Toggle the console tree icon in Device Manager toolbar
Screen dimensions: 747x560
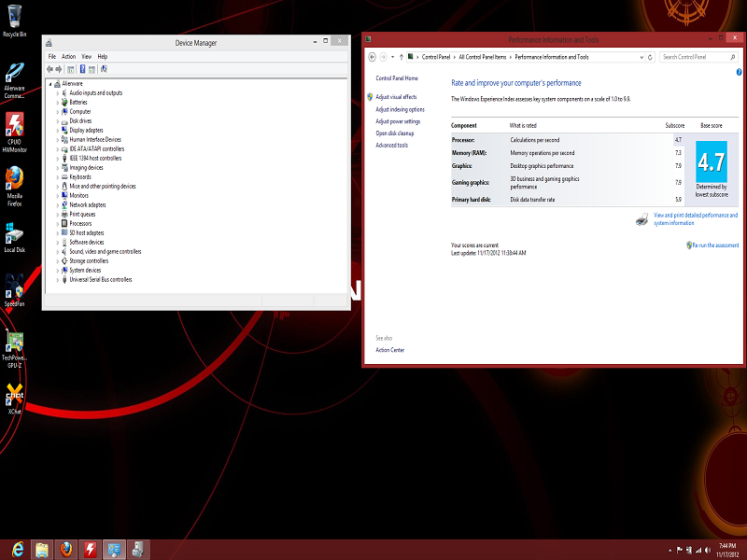[71, 69]
